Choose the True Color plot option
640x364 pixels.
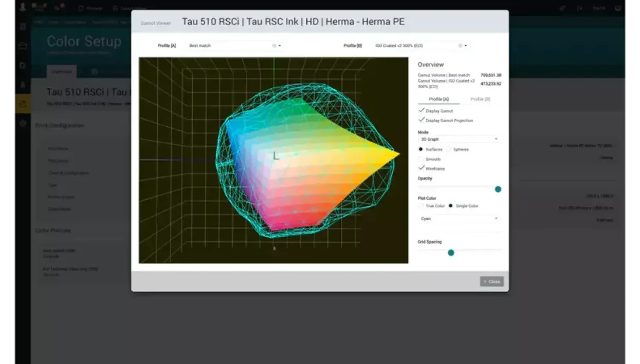(421, 206)
